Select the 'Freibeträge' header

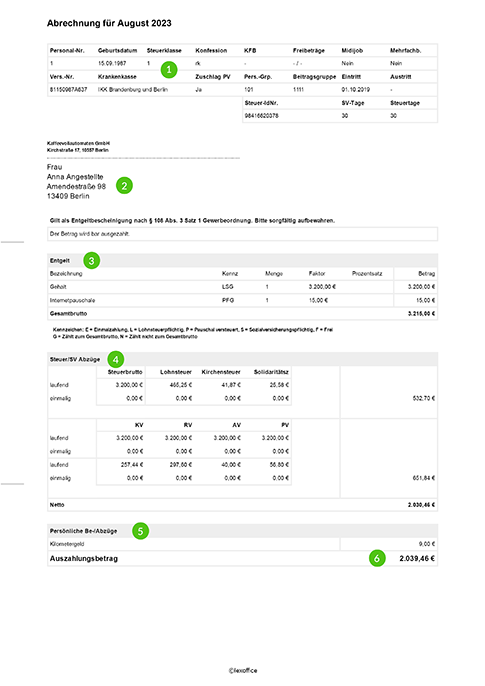(x=308, y=51)
